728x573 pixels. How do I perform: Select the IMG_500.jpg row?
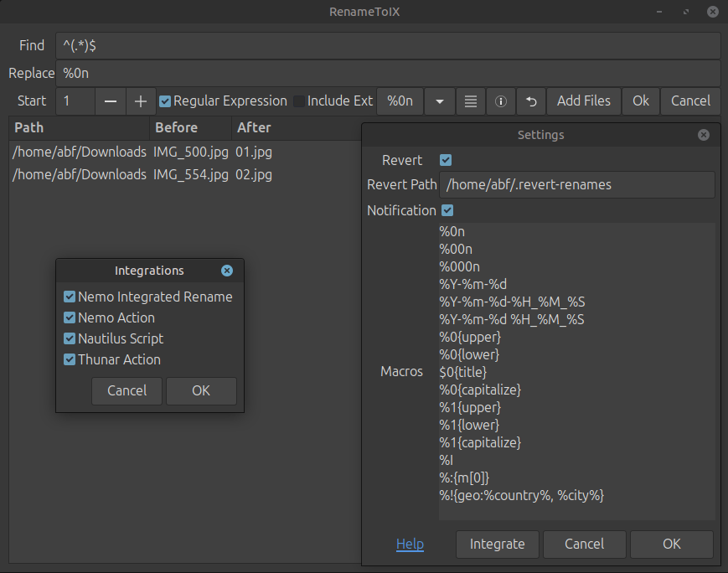[185, 152]
